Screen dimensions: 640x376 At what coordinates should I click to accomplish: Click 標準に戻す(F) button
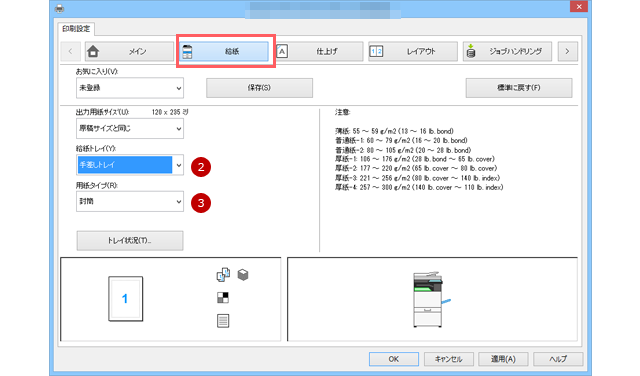(x=519, y=88)
